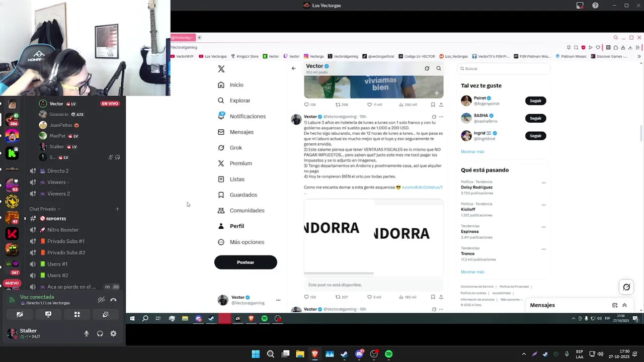Screen dimensions: 644x362
Task: Open the Discord activities button
Action: coord(77,314)
